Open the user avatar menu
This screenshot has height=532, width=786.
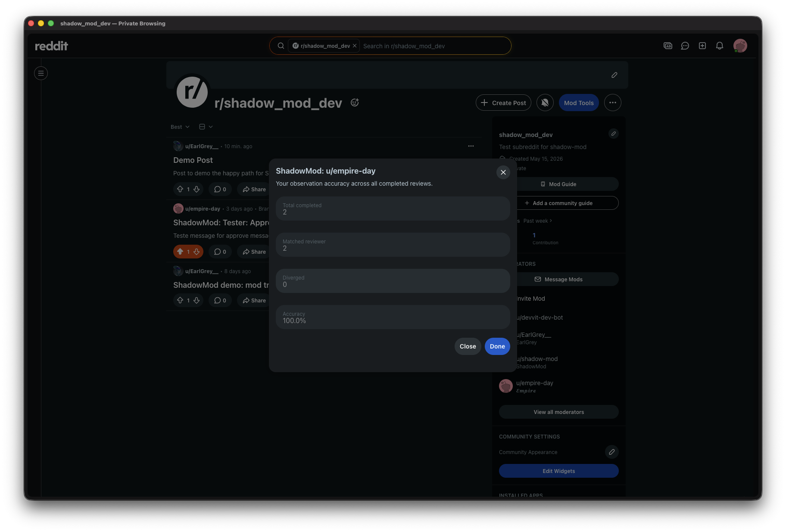740,46
